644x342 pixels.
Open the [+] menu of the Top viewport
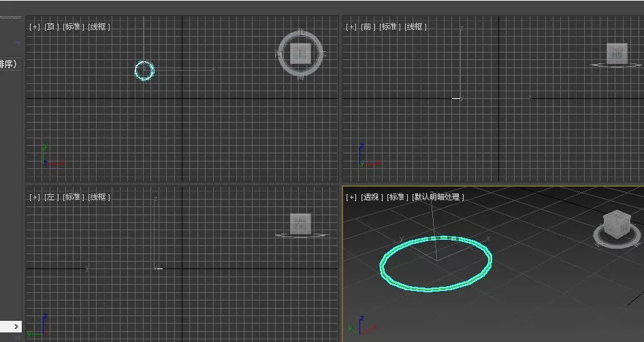point(35,27)
